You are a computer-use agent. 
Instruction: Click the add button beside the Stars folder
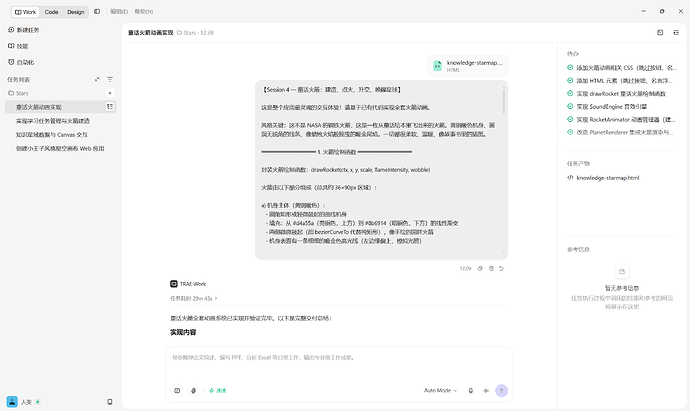click(110, 93)
